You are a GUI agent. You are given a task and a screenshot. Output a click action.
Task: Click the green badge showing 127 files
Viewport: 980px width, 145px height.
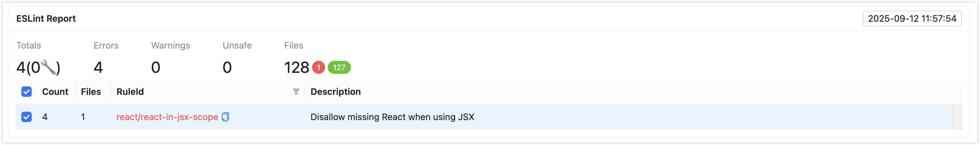pos(339,67)
